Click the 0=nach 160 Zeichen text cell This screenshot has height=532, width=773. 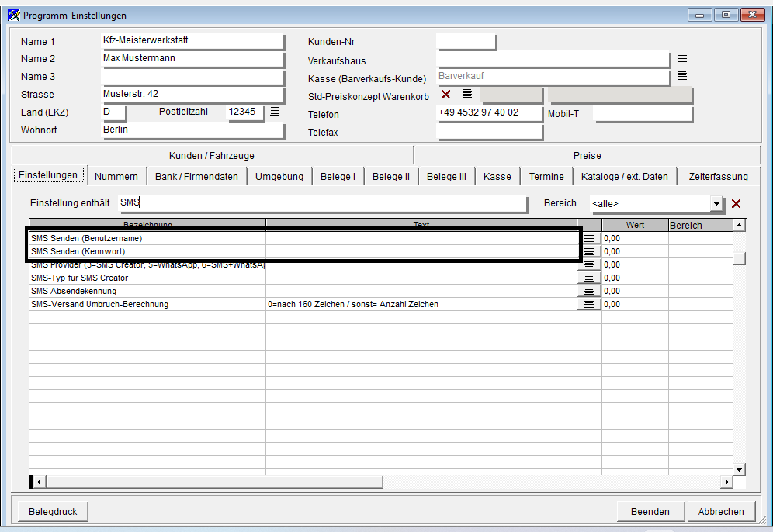pos(421,304)
